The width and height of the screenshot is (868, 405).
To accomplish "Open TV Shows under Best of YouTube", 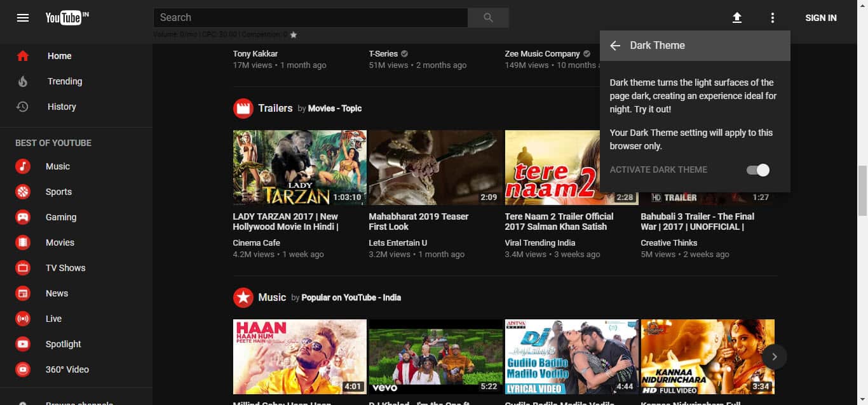I will [76, 268].
